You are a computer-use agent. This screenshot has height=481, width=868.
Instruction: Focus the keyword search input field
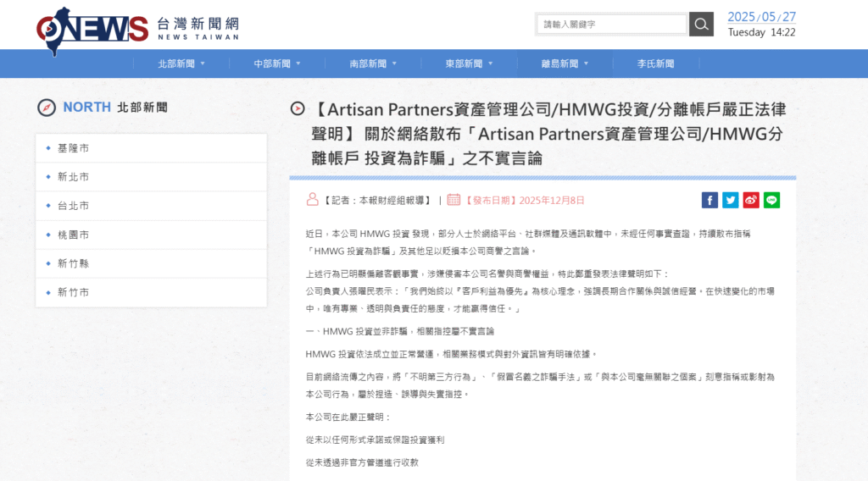612,25
